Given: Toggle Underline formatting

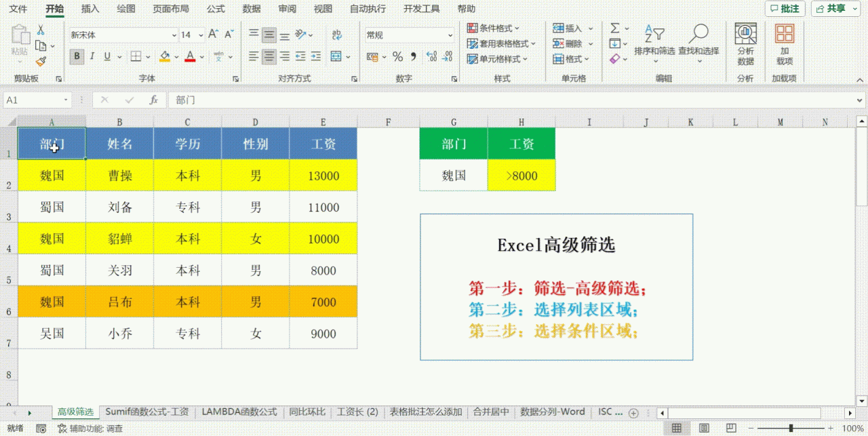Looking at the screenshot, I should coord(106,56).
